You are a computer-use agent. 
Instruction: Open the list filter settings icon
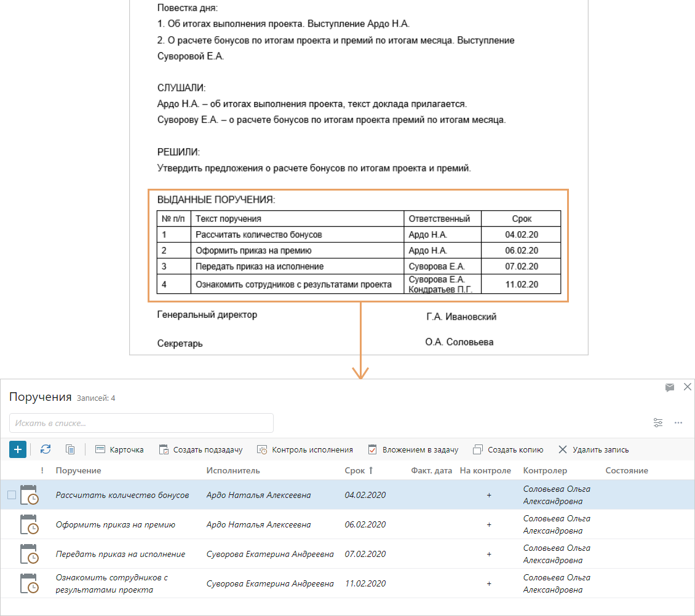tap(658, 423)
